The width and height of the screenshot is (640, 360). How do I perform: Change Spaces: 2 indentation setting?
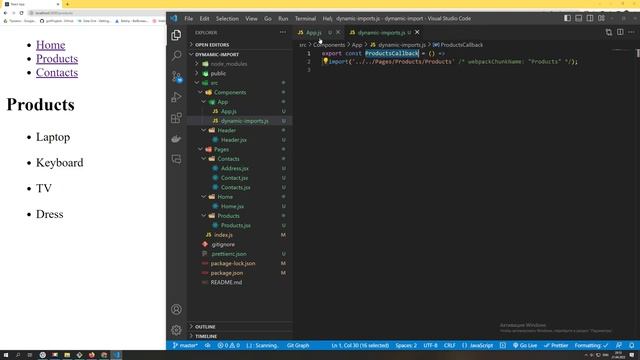click(406, 345)
